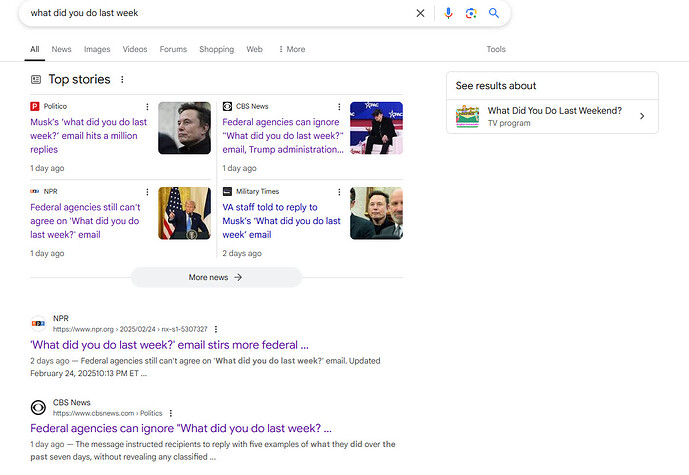The image size is (689, 475).
Task: Click the npr.org URL breadcrumb
Action: (x=130, y=329)
